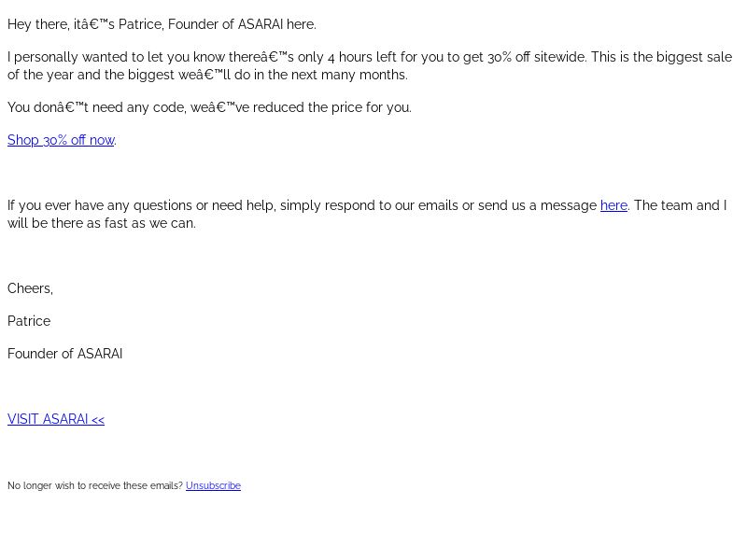This screenshot has width=747, height=560.
Task: Follow the VISIT ASARAI << link
Action: [56, 419]
